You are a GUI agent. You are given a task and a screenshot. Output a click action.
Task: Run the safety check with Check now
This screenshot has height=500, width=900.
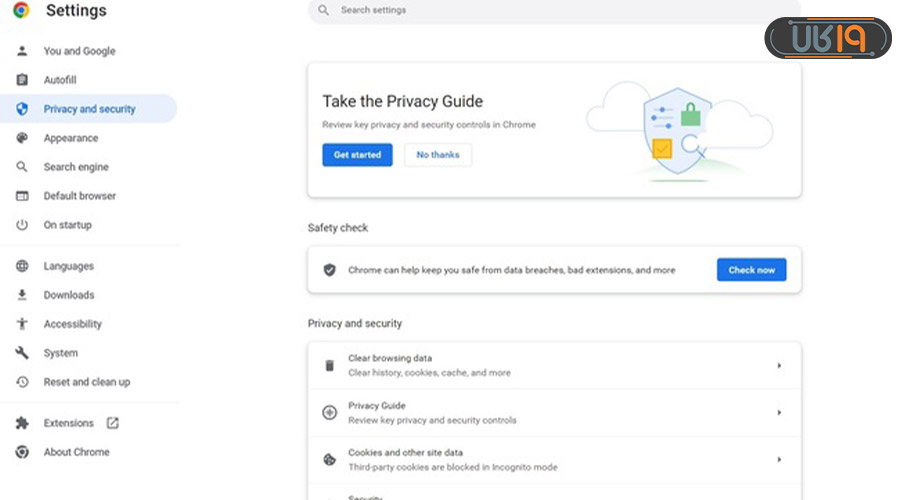pos(751,270)
